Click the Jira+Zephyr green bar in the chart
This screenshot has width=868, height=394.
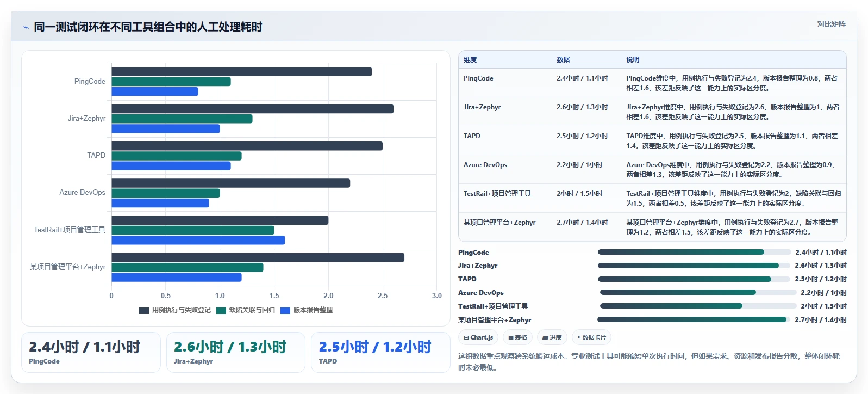(x=182, y=119)
